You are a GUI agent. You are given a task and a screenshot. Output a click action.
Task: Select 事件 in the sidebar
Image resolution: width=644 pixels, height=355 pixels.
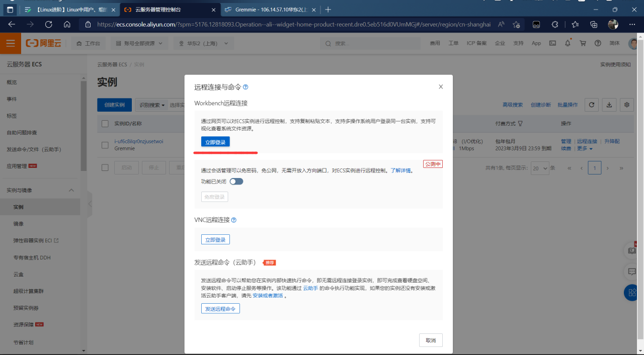pyautogui.click(x=12, y=99)
